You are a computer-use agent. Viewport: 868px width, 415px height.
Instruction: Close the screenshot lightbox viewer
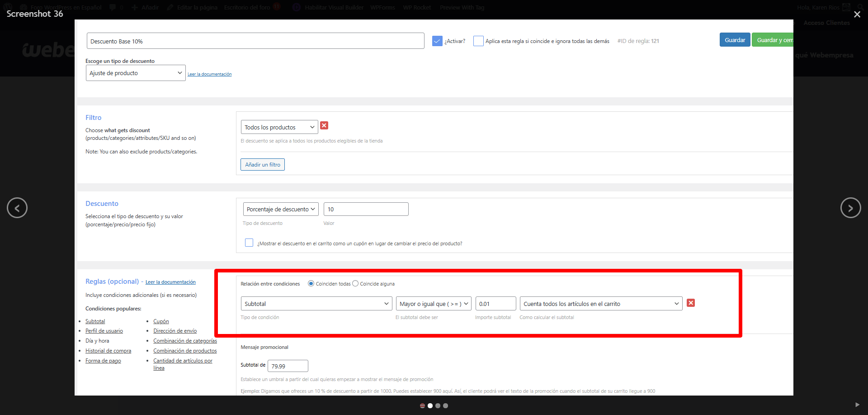857,14
